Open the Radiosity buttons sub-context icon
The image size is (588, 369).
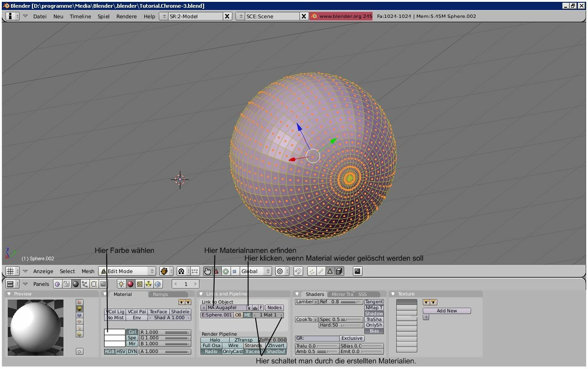[148, 284]
